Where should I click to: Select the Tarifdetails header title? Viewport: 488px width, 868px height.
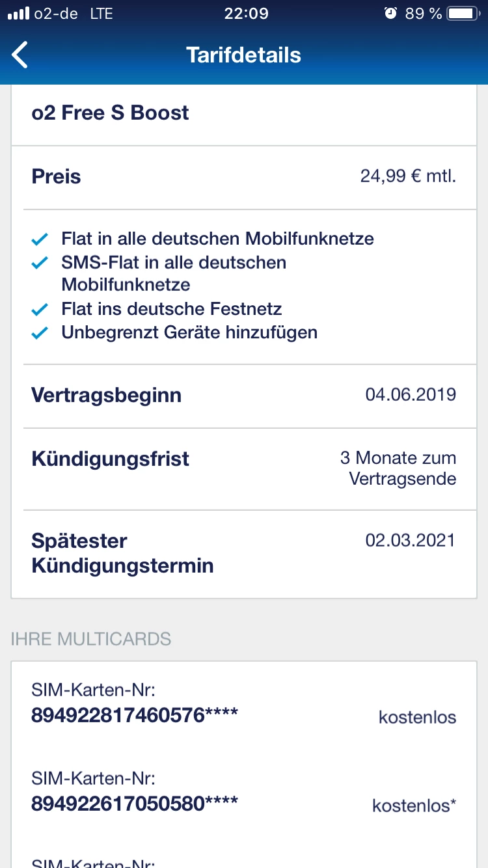point(243,55)
